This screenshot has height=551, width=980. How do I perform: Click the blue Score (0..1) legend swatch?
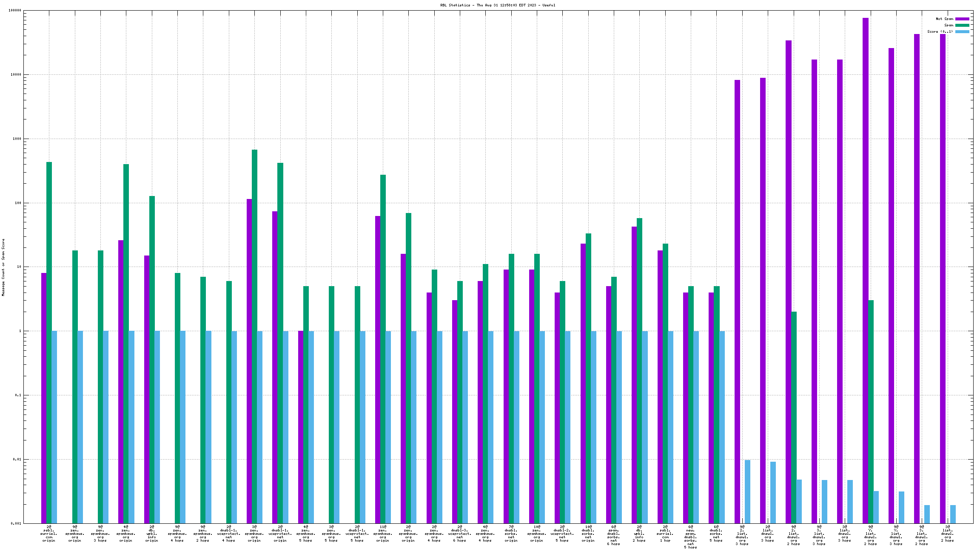click(x=962, y=31)
